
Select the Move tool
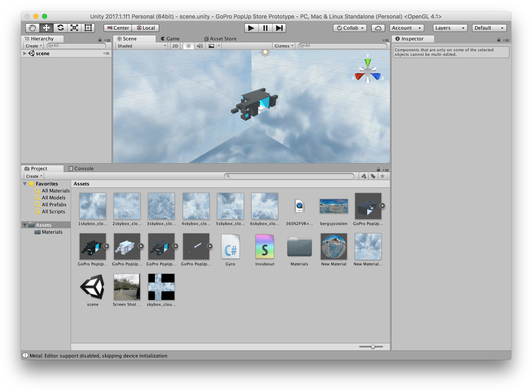coord(46,28)
